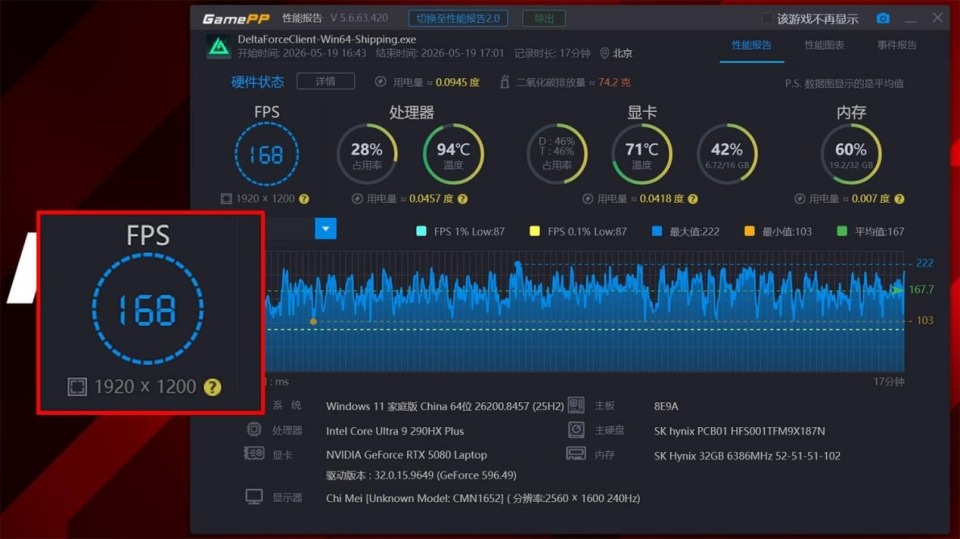Click the green arrow marker at 167.7

(x=897, y=289)
